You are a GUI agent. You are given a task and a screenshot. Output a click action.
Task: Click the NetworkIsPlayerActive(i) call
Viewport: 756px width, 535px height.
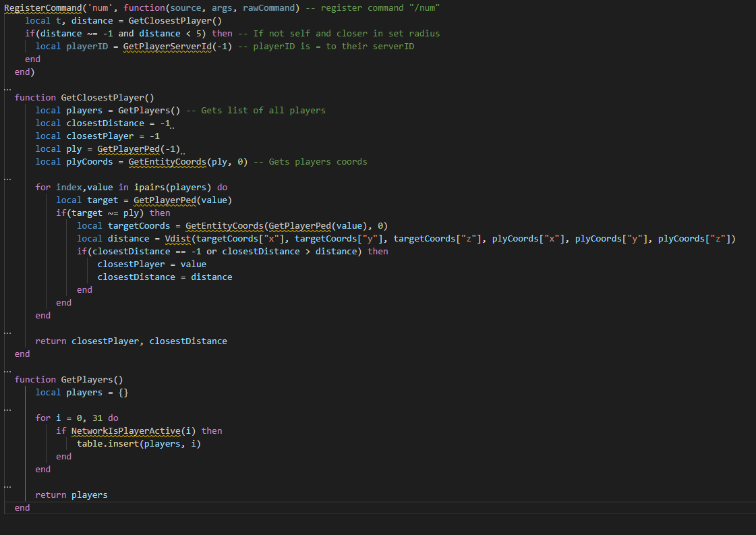[x=134, y=431]
